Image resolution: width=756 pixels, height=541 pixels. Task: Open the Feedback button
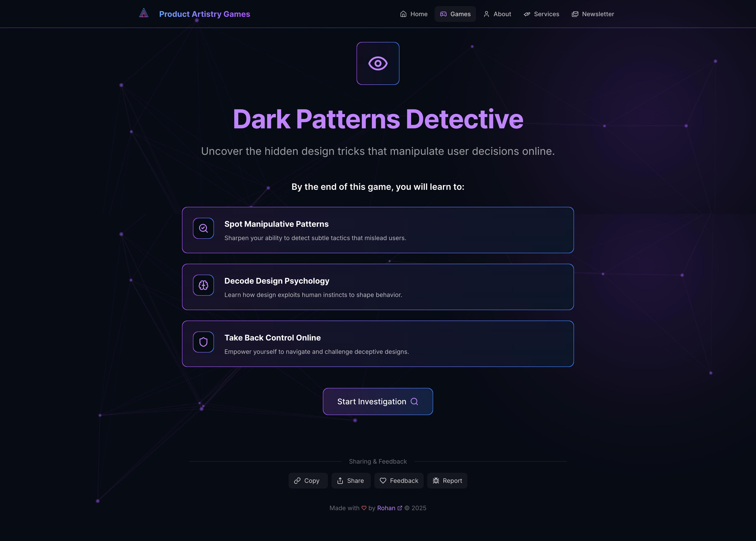399,481
